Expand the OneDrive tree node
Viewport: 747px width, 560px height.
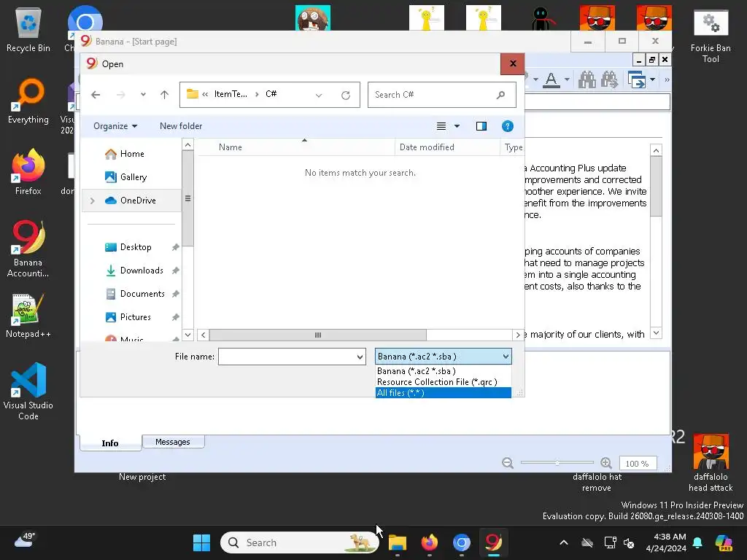(93, 201)
